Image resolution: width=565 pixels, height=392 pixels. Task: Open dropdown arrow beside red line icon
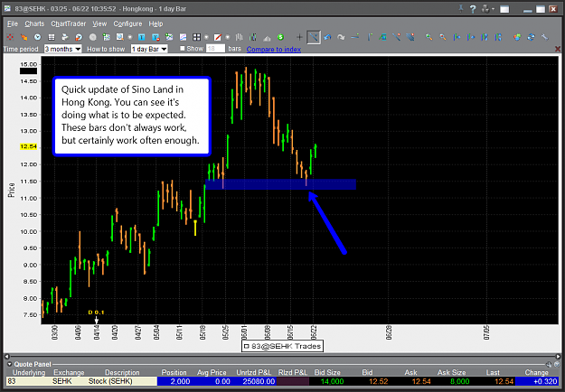[228, 37]
